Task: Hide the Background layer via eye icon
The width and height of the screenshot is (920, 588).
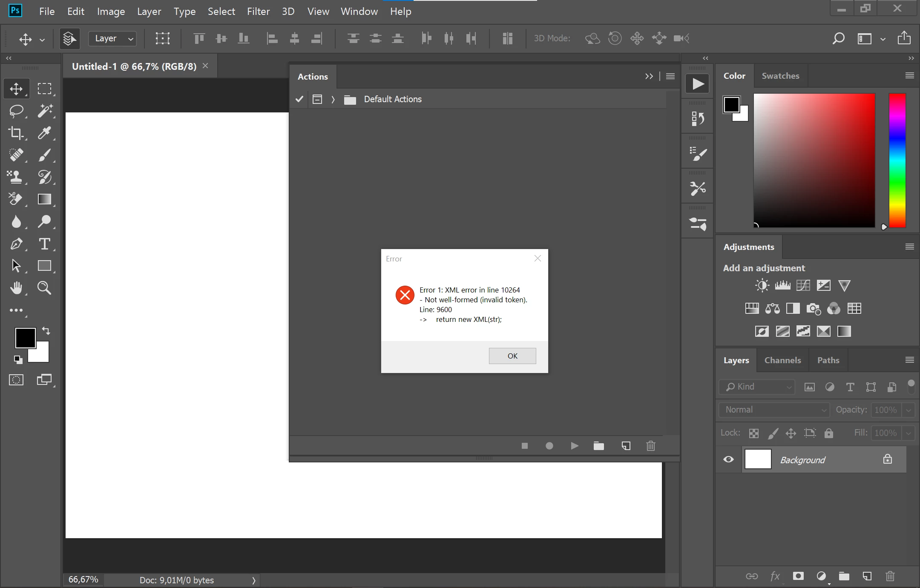Action: [728, 459]
